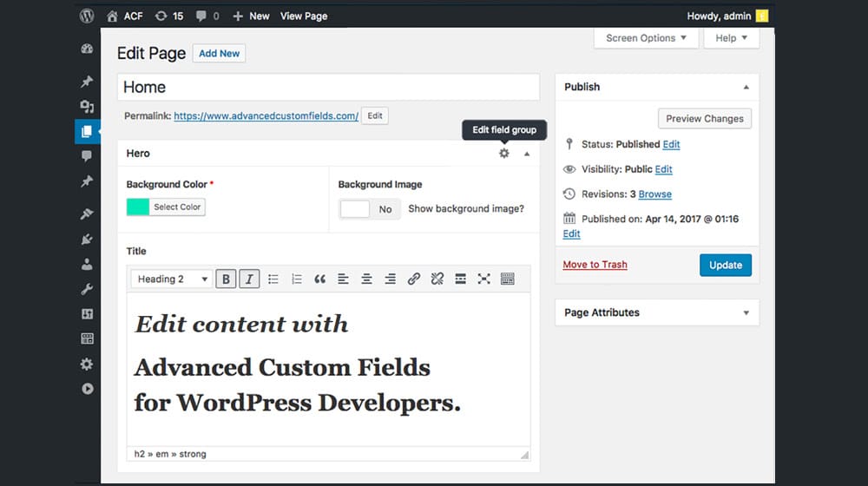This screenshot has width=868, height=486.
Task: Enter distraction-free fullscreen mode
Action: 483,279
